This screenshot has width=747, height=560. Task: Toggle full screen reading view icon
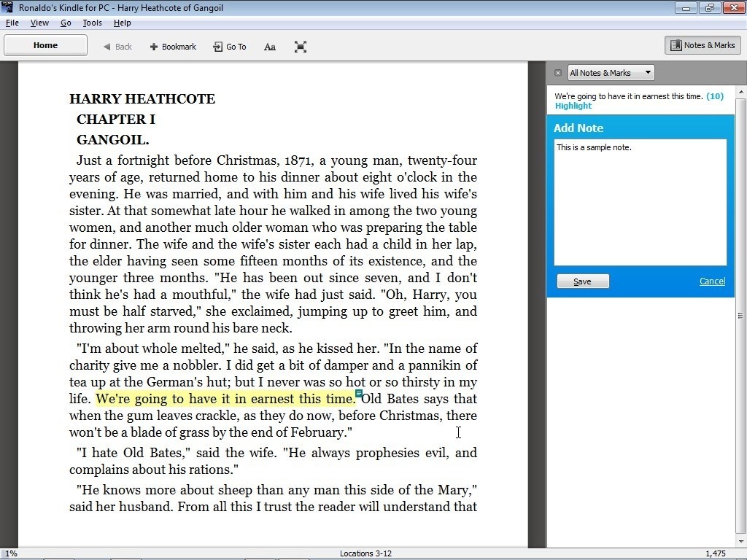coord(300,46)
